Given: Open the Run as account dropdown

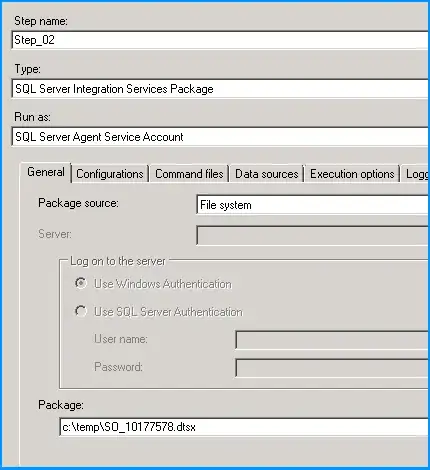Looking at the screenshot, I should (x=220, y=137).
